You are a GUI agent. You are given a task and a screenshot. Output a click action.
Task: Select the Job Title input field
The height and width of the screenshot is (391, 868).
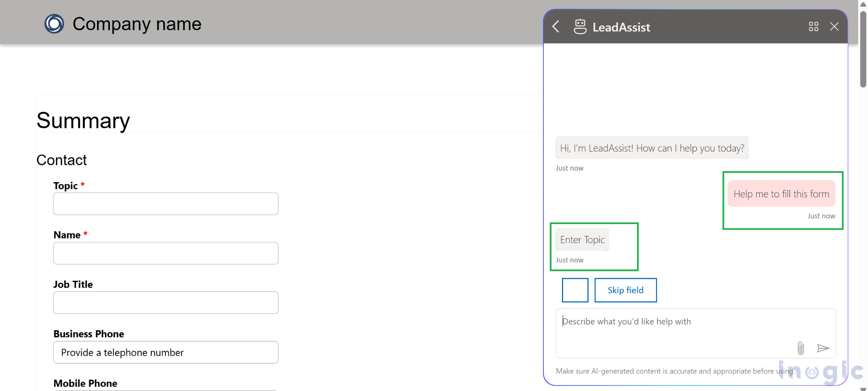(x=166, y=303)
